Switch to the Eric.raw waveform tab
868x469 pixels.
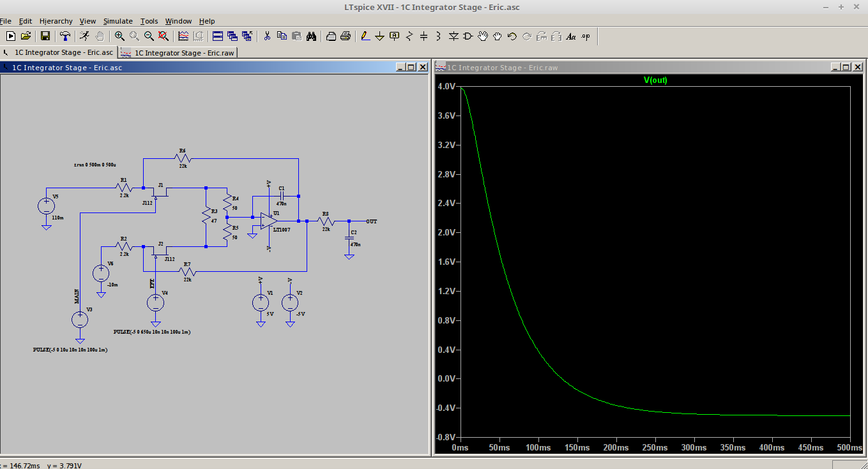178,53
